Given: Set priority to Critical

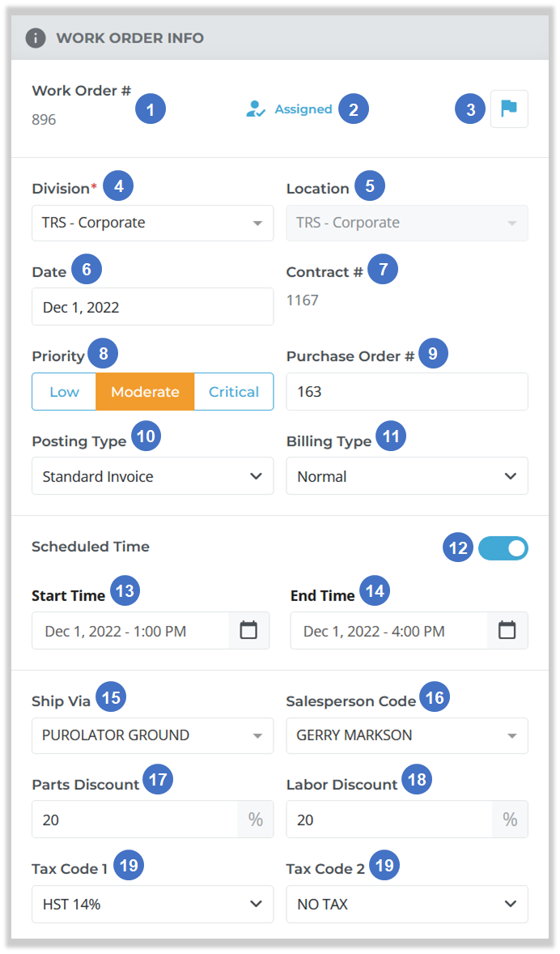Looking at the screenshot, I should coord(233,391).
